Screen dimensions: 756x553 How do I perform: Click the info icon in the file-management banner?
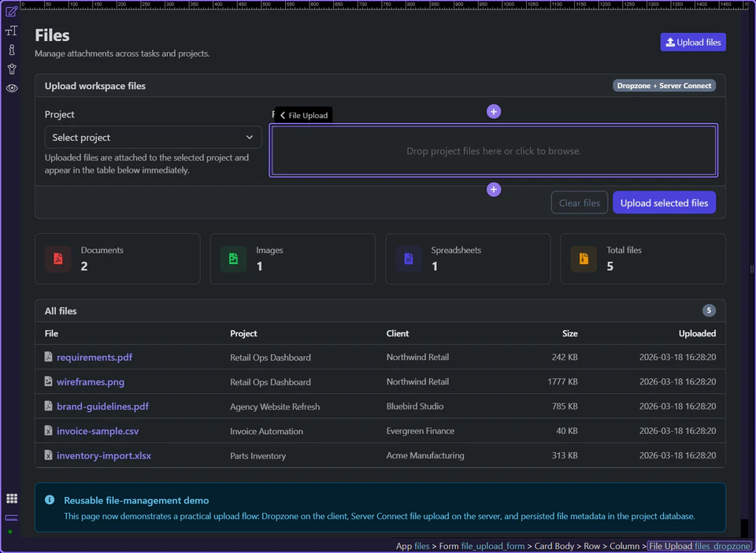pos(50,499)
